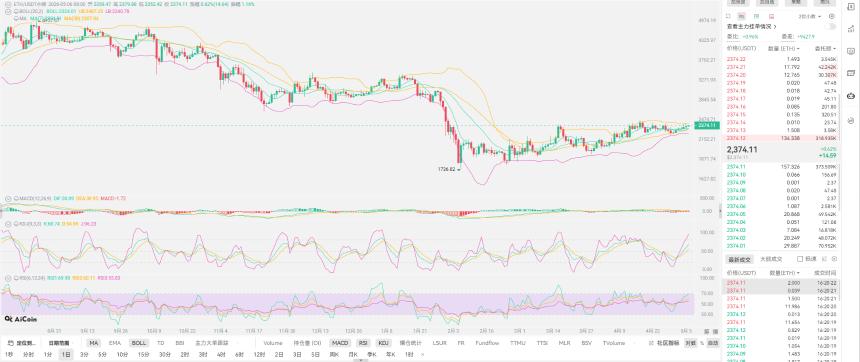Add the TVolume indicator
The image size is (860, 362).
[614, 343]
